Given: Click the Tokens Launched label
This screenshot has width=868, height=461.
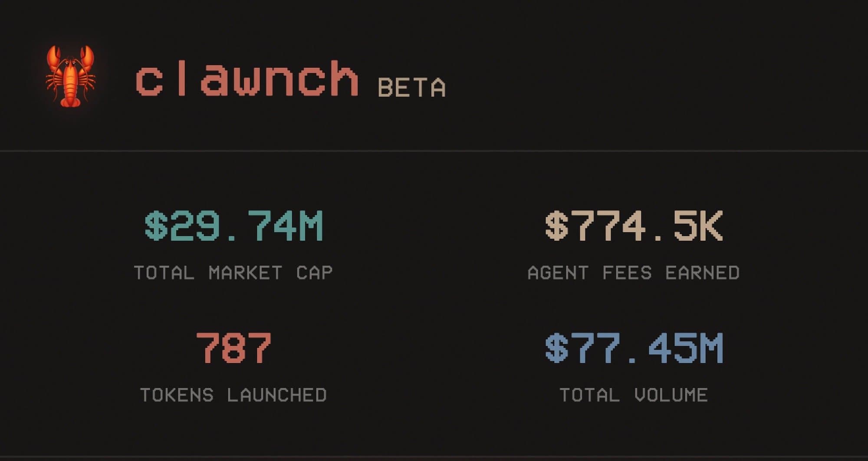Looking at the screenshot, I should click(233, 395).
